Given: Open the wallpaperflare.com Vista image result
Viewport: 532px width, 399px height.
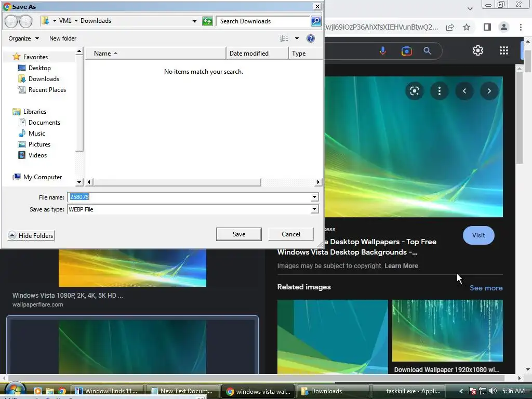Looking at the screenshot, I should [x=132, y=268].
